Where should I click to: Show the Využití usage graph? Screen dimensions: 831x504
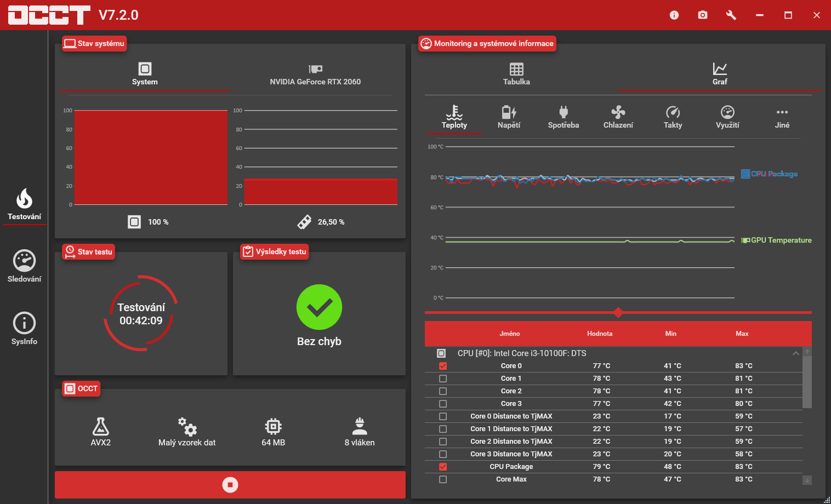[x=727, y=117]
